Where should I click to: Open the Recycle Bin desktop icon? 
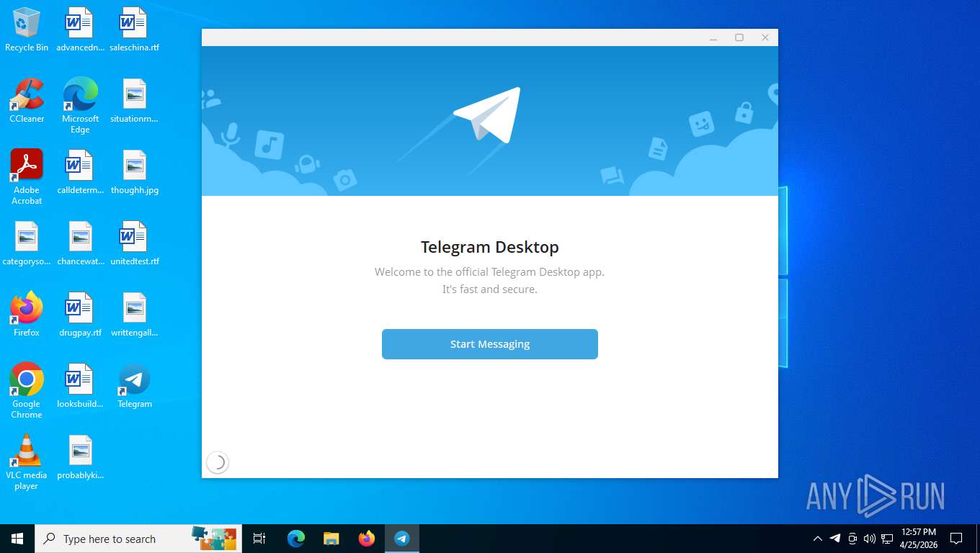click(x=27, y=30)
